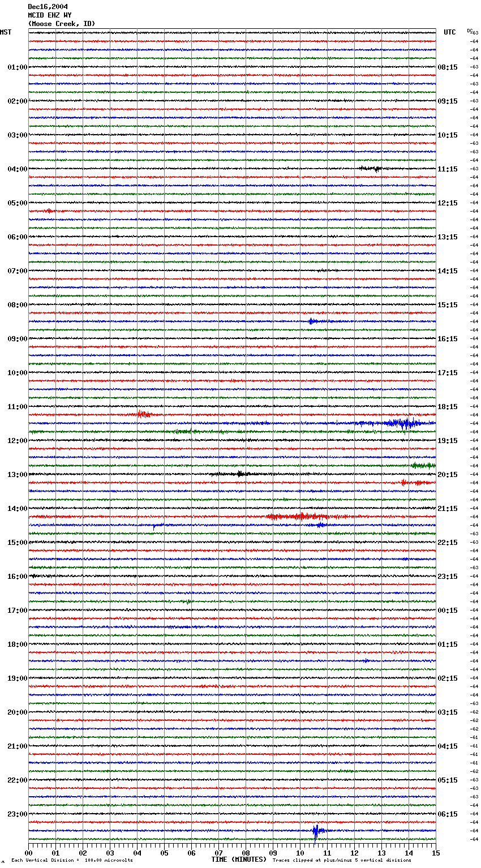Select the 08:00 MST row label
Viewport: 481px width, 868px height.
(x=18, y=305)
